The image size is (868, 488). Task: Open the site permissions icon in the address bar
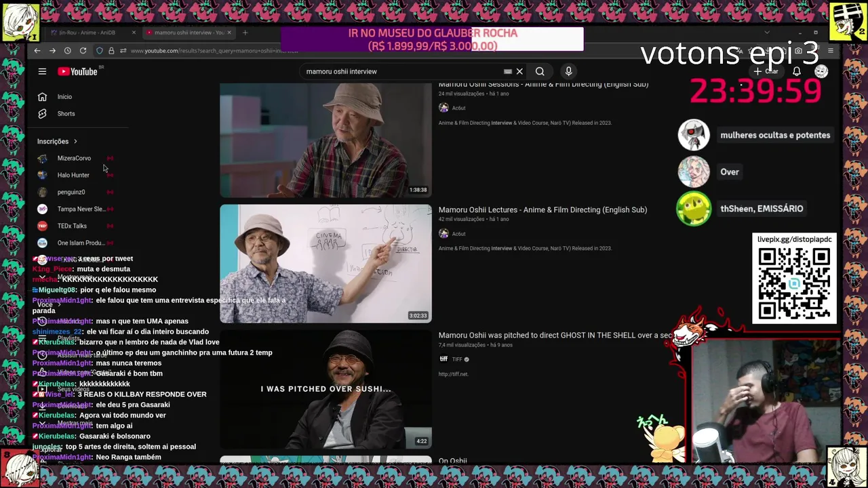pyautogui.click(x=123, y=51)
